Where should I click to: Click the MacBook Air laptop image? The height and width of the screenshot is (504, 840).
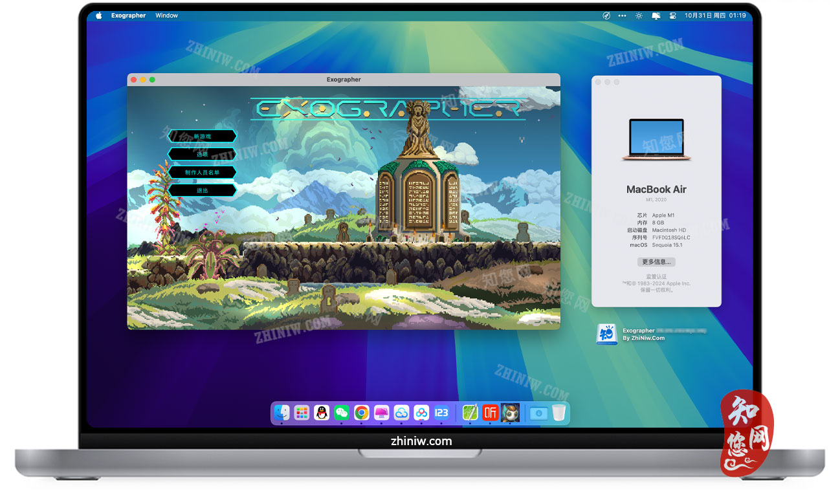pyautogui.click(x=656, y=140)
